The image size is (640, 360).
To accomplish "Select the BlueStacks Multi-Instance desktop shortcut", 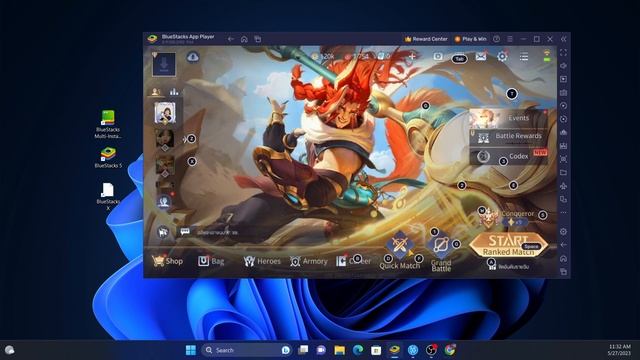I will [x=108, y=124].
